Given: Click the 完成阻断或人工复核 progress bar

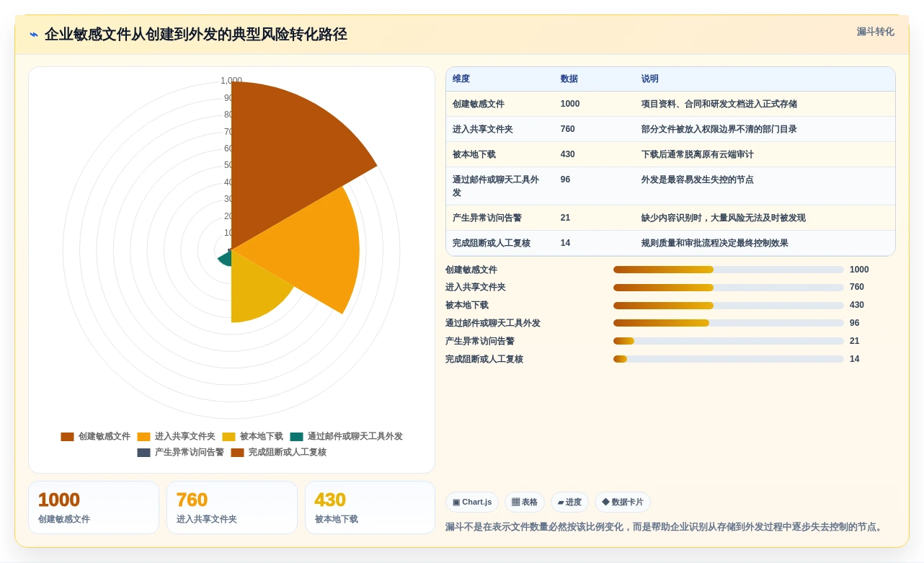Looking at the screenshot, I should [x=729, y=359].
